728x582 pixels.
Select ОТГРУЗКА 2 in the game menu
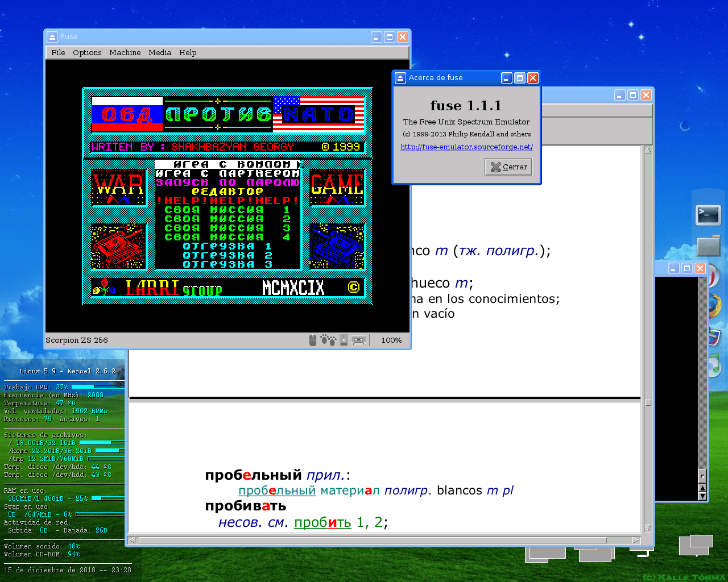(227, 255)
